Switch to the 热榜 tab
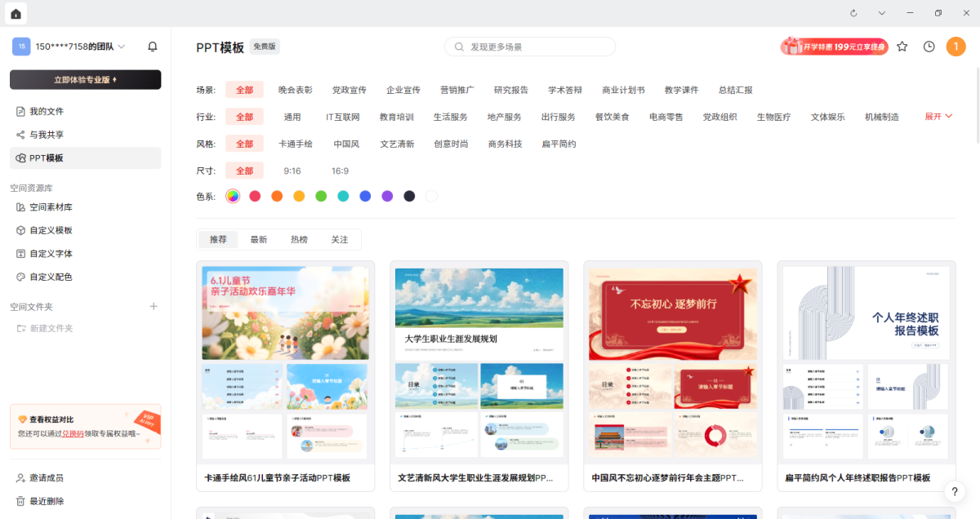This screenshot has height=519, width=980. pyautogui.click(x=299, y=239)
